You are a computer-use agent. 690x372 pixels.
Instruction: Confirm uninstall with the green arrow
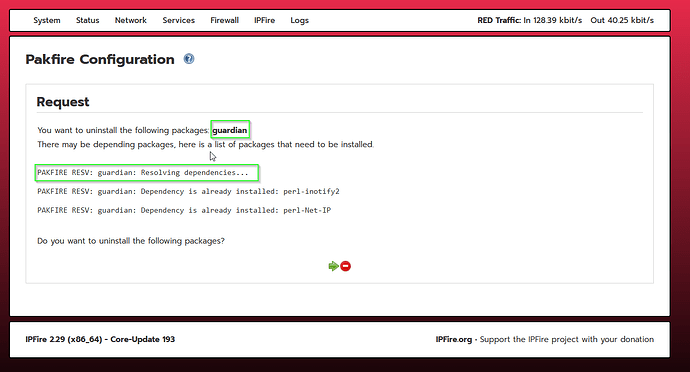coord(334,266)
